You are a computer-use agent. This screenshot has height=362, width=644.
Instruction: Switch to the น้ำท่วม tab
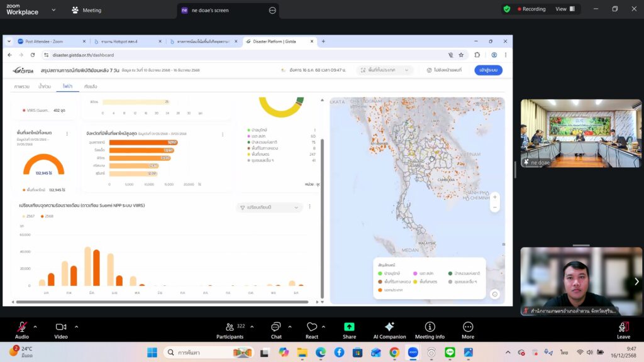click(45, 86)
